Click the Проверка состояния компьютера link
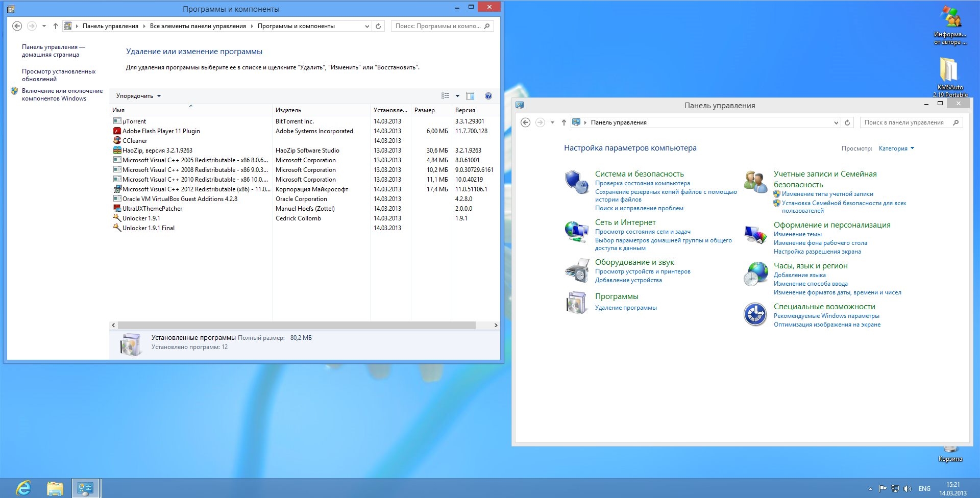Viewport: 980px width, 498px height. [642, 183]
